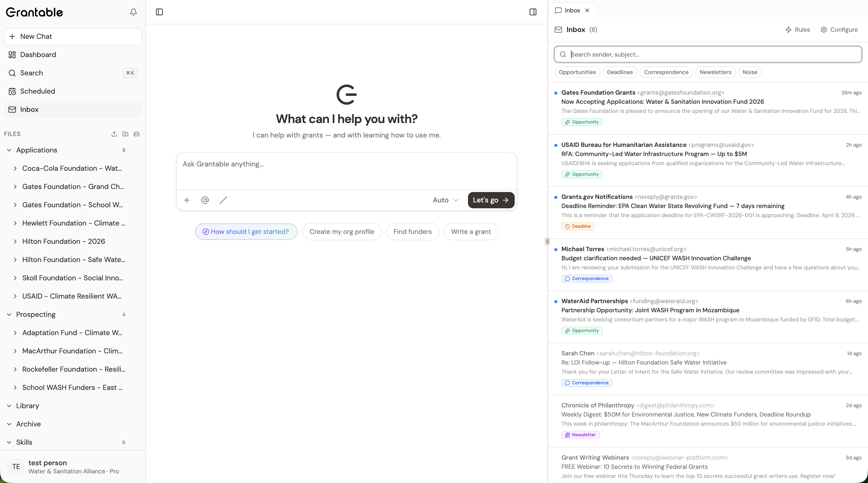Collapse the Applications files section
The image size is (868, 483).
[9, 150]
